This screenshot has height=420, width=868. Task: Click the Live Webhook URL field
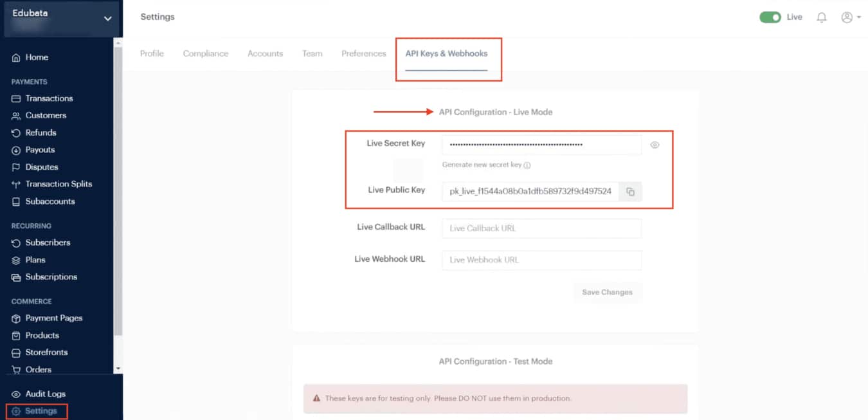coord(541,260)
